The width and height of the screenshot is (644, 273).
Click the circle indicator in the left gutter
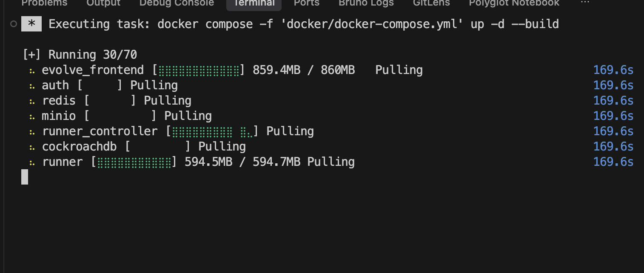[x=14, y=24]
